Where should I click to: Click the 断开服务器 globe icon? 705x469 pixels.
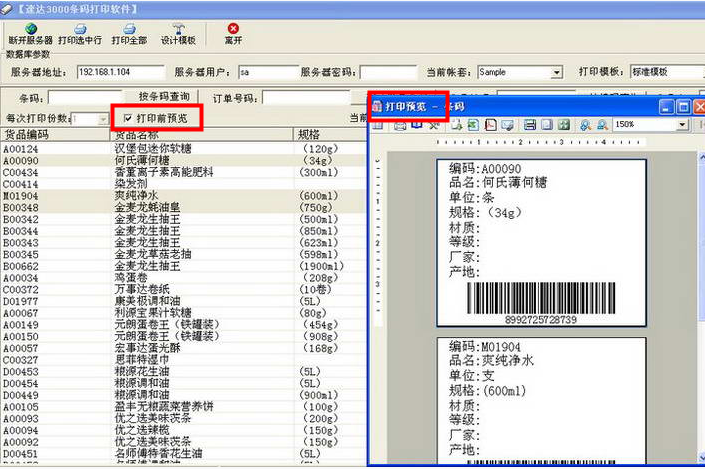31,29
